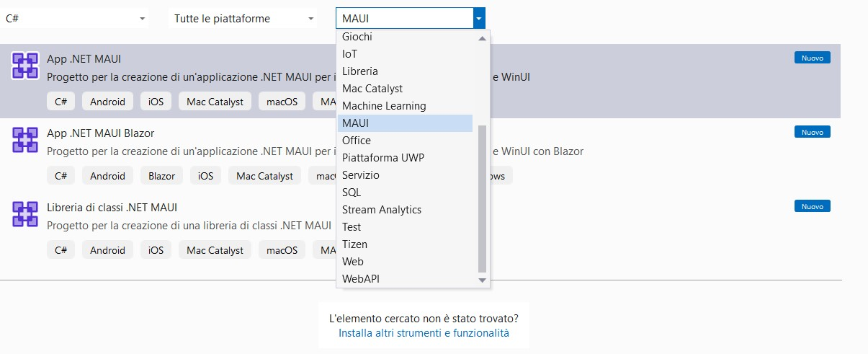The height and width of the screenshot is (354, 868).
Task: Click the iOS tag under App .NET MAUI Blazor
Action: pos(206,176)
